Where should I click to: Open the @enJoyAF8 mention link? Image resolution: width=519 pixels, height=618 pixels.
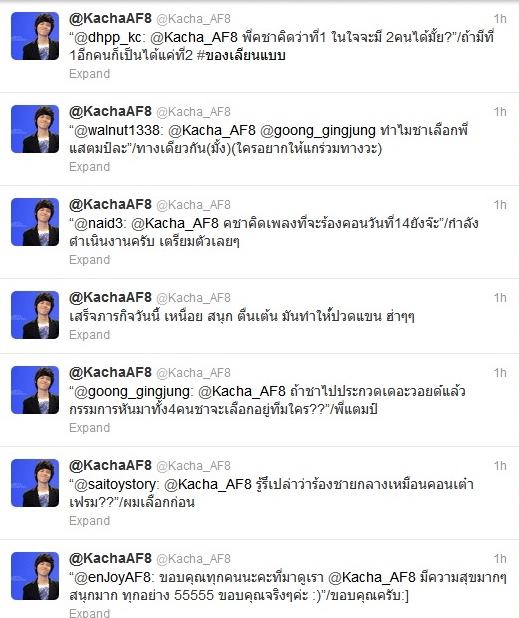click(x=112, y=577)
